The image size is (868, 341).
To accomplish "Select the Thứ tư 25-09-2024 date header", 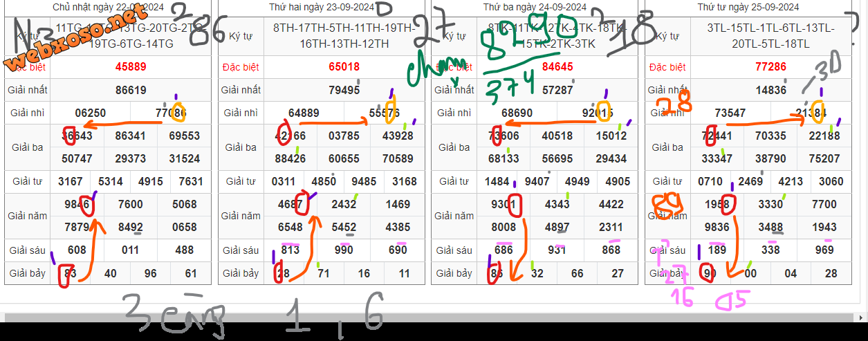I will pos(748,8).
